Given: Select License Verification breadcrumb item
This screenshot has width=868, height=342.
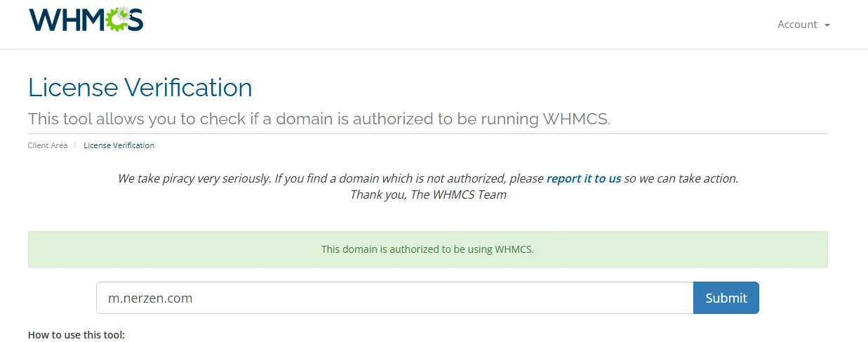Looking at the screenshot, I should point(119,145).
